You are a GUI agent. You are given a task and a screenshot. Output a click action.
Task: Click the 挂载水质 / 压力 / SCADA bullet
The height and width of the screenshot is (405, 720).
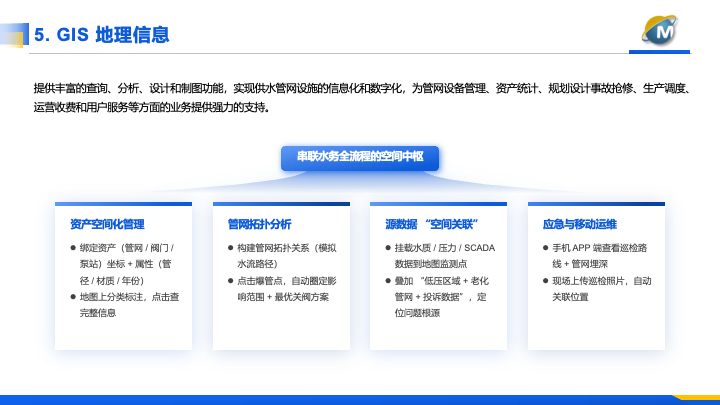[x=444, y=256]
